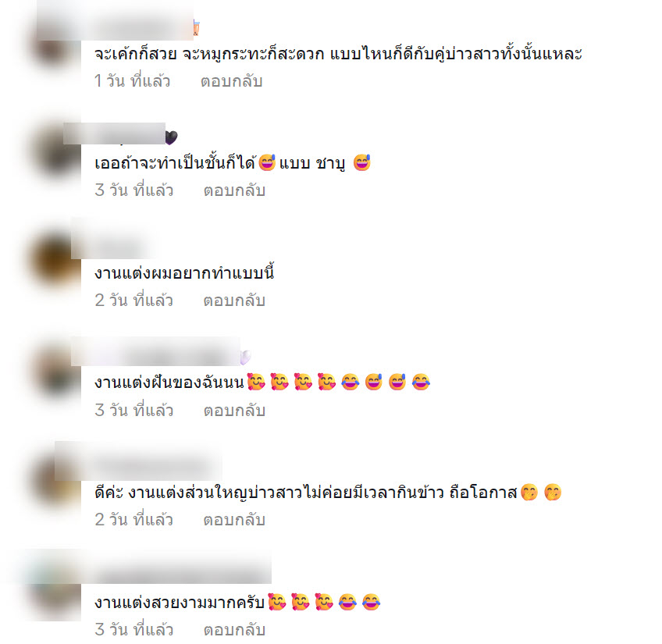
Task: Reply to "งานแต่งผมอยากทำแบบนี้" comment
Action: click(x=234, y=301)
